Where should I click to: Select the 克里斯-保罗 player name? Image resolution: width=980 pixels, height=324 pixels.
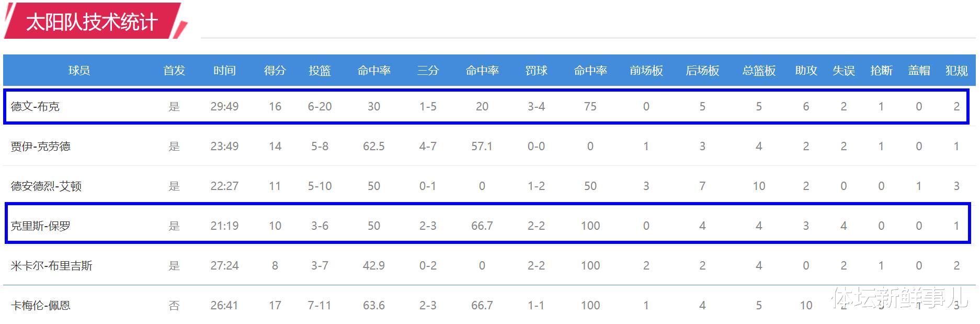(40, 226)
